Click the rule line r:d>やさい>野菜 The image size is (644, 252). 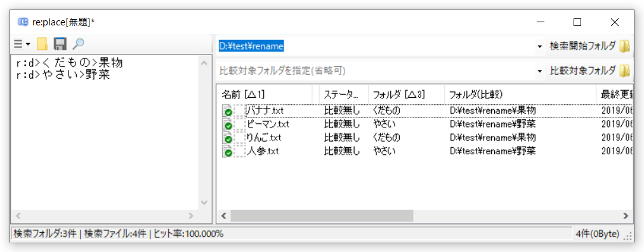point(63,76)
